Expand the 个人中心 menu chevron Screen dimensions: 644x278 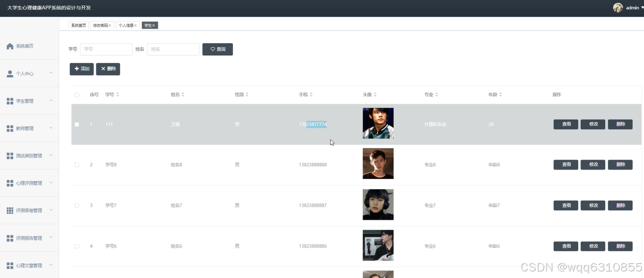[x=51, y=73]
